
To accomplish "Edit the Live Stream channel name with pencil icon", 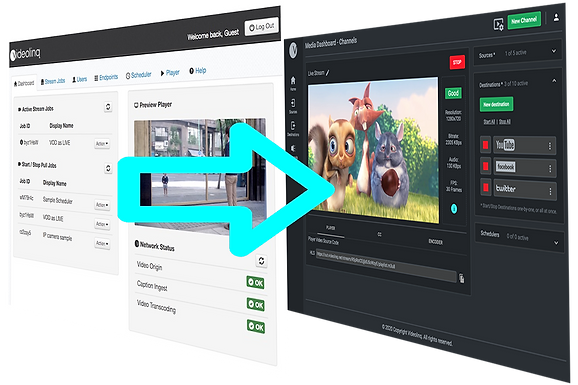I will (328, 73).
